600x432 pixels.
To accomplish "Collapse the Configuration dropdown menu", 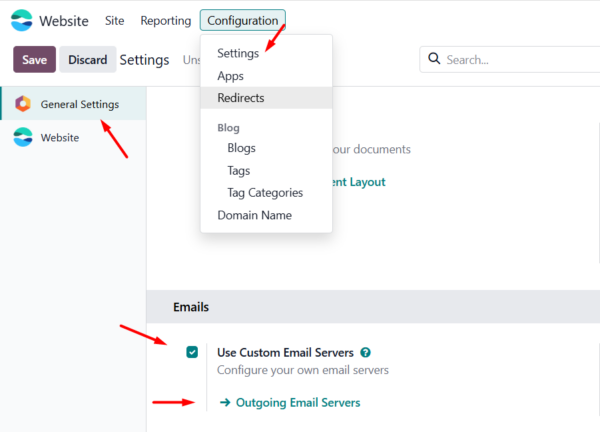I will point(243,20).
